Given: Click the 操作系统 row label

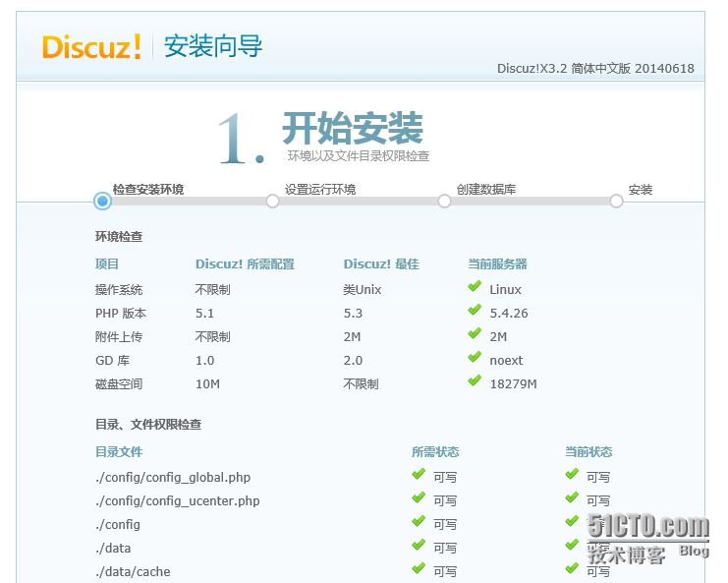Looking at the screenshot, I should tap(119, 289).
